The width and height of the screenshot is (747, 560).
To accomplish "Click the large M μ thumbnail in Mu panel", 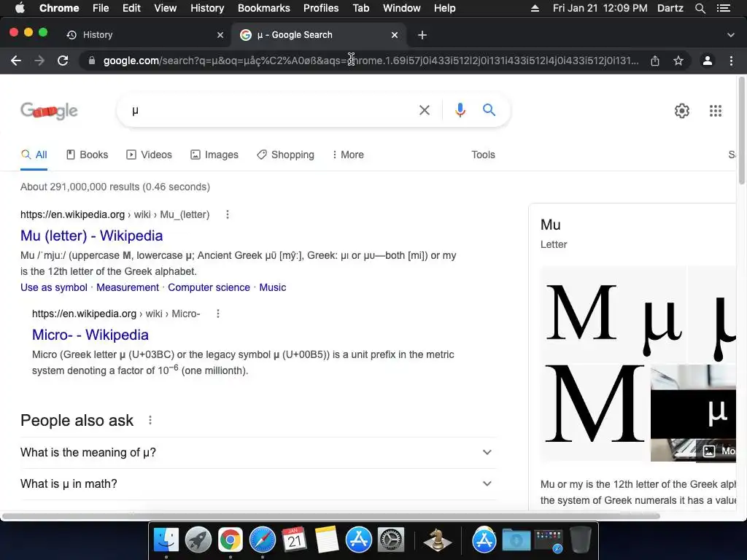I will point(614,315).
